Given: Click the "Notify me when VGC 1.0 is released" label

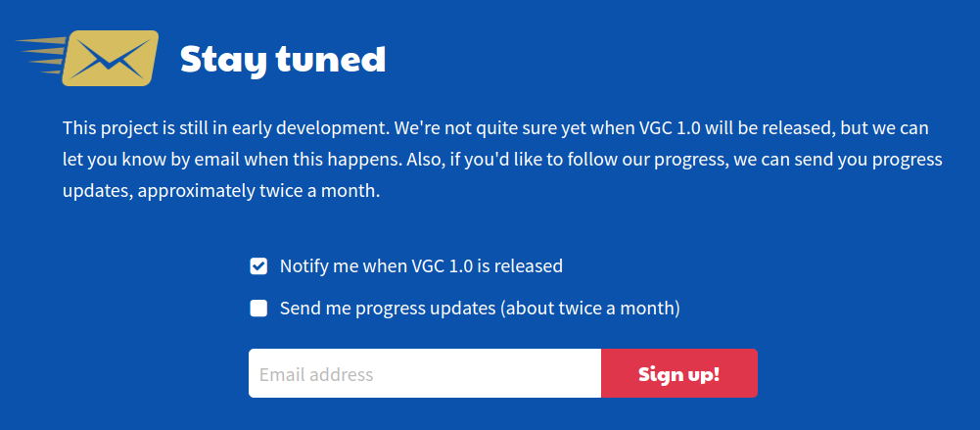Looking at the screenshot, I should [421, 266].
